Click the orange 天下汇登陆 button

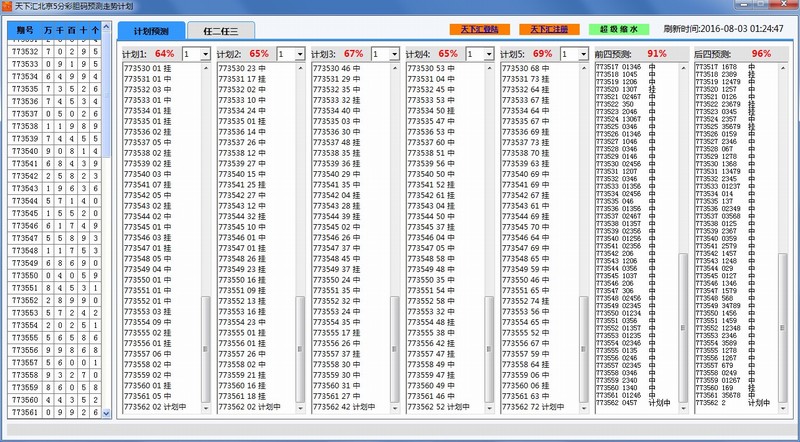[474, 30]
